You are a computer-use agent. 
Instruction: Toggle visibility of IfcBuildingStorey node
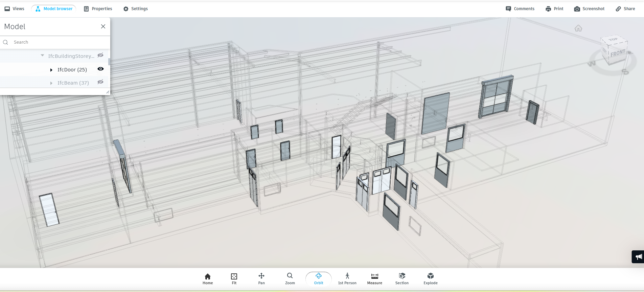[100, 55]
